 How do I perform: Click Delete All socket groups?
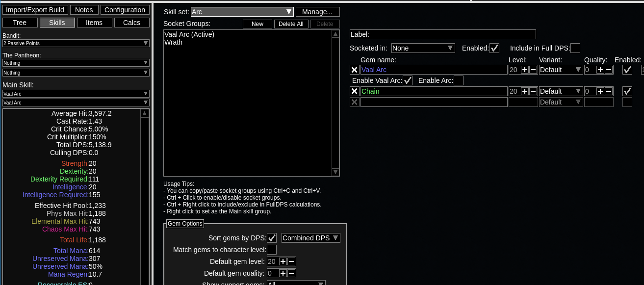291,24
